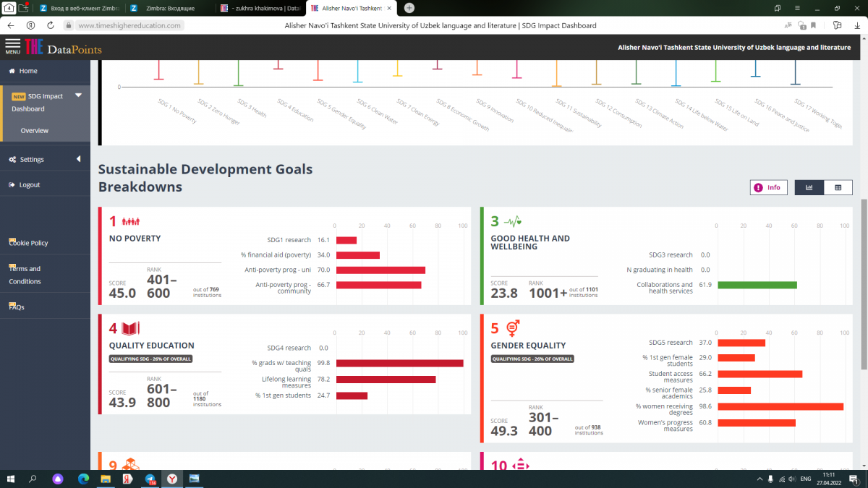The image size is (868, 488).
Task: Click the THE DataPoints logo
Action: pos(64,48)
